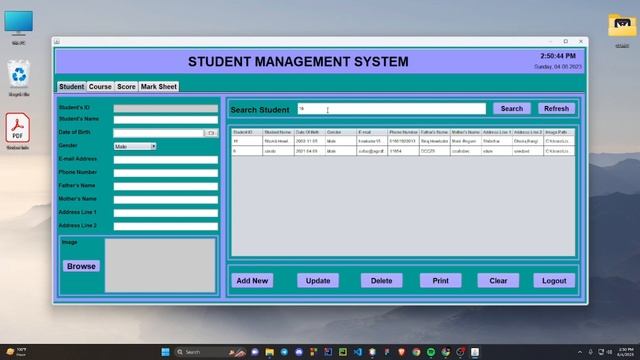Select the second student row in table
640x360 pixels.
tap(403, 151)
